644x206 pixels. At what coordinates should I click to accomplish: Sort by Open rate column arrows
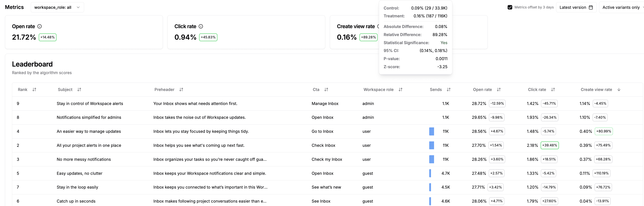499,90
